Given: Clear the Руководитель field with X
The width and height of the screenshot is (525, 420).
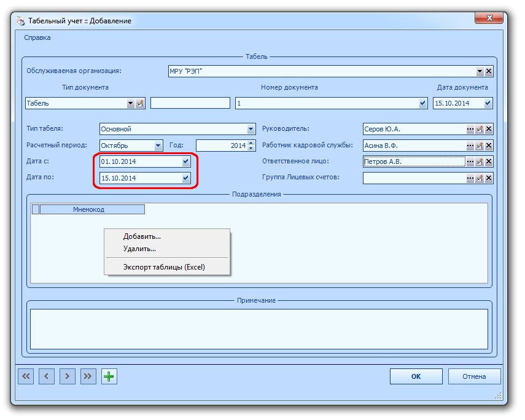Looking at the screenshot, I should [x=489, y=129].
